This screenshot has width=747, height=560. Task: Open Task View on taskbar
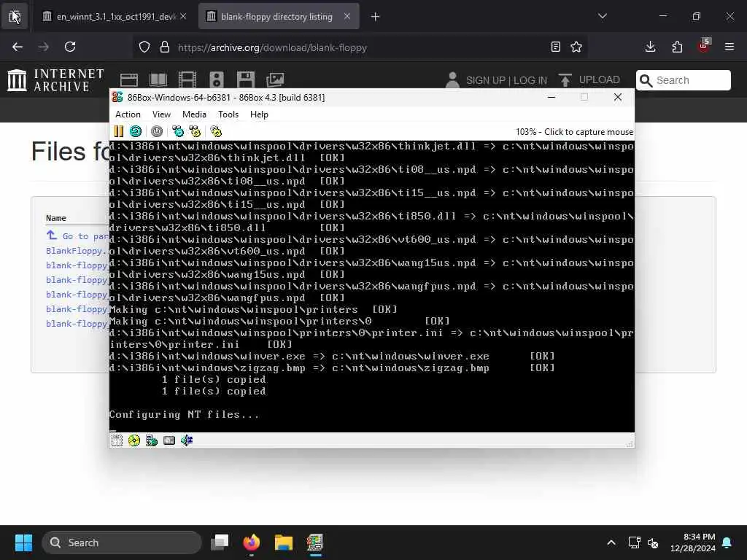click(x=220, y=542)
